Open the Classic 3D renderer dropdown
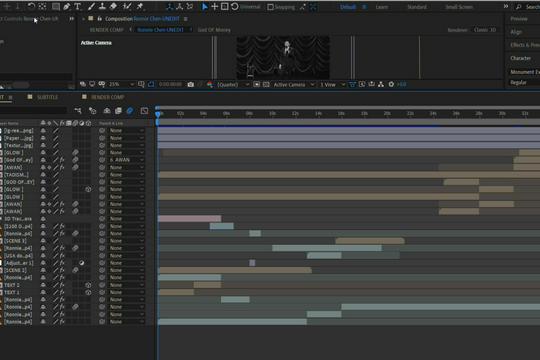Viewport: 540px width, 360px height. tap(485, 30)
